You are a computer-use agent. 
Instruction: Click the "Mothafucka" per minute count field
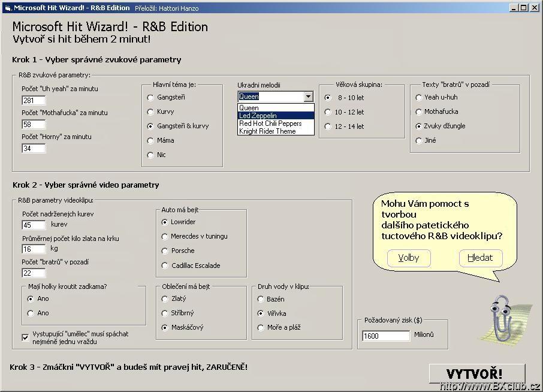[x=34, y=124]
